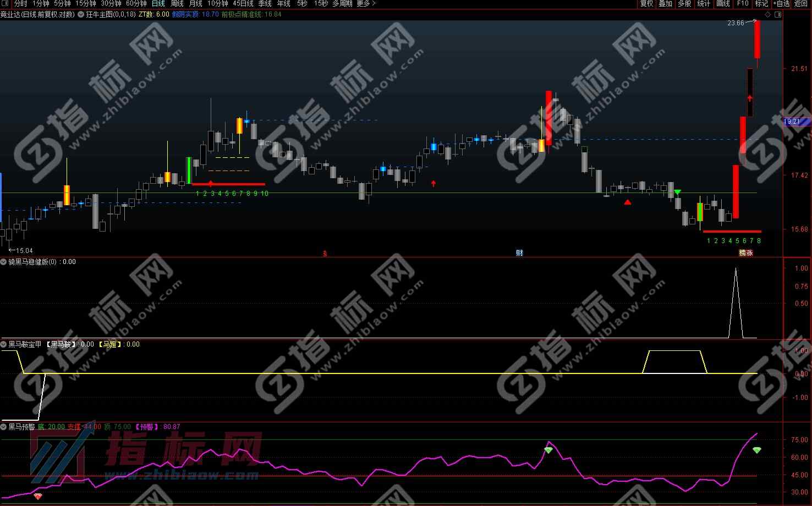The image size is (812, 506).
Task: Expand the 骑黑马稳健版 indicator dropdown
Action: [x=4, y=262]
